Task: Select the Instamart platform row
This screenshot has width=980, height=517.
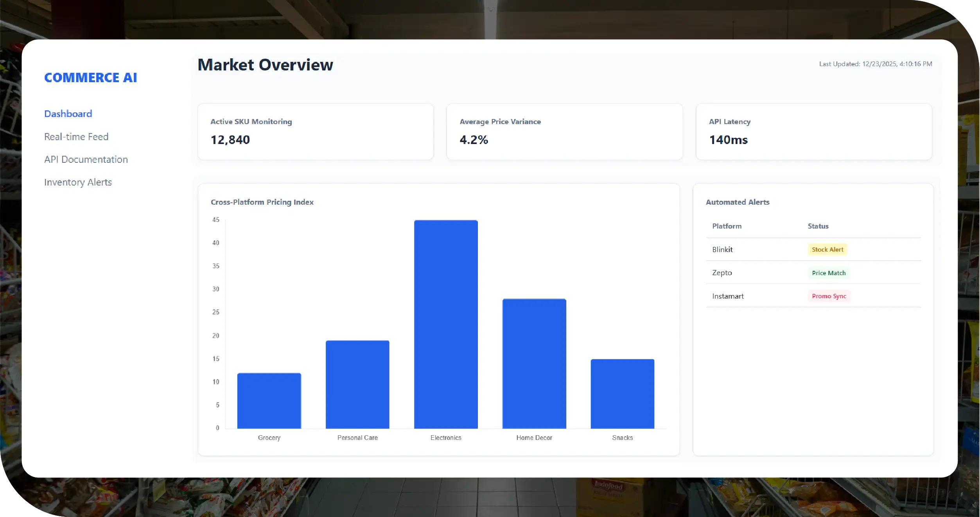Action: click(728, 296)
